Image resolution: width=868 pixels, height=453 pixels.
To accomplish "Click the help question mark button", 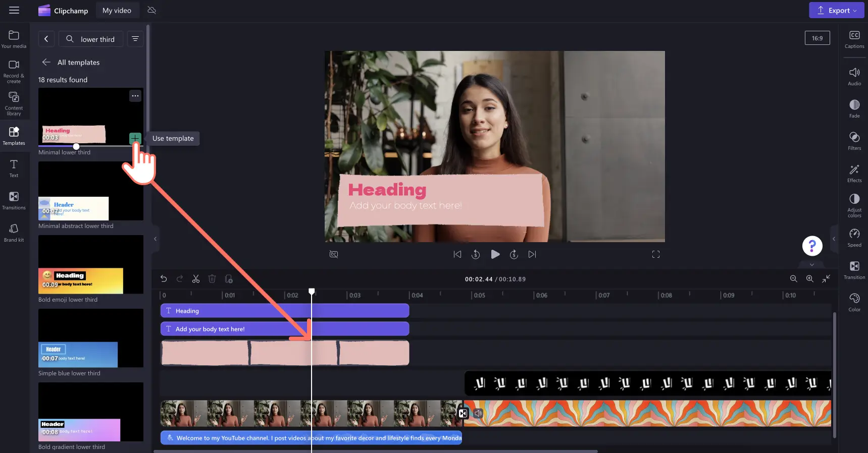I will pos(812,246).
